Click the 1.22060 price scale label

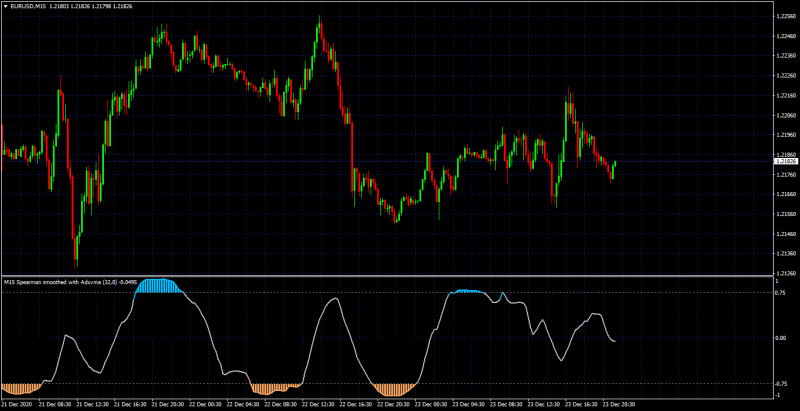point(784,115)
